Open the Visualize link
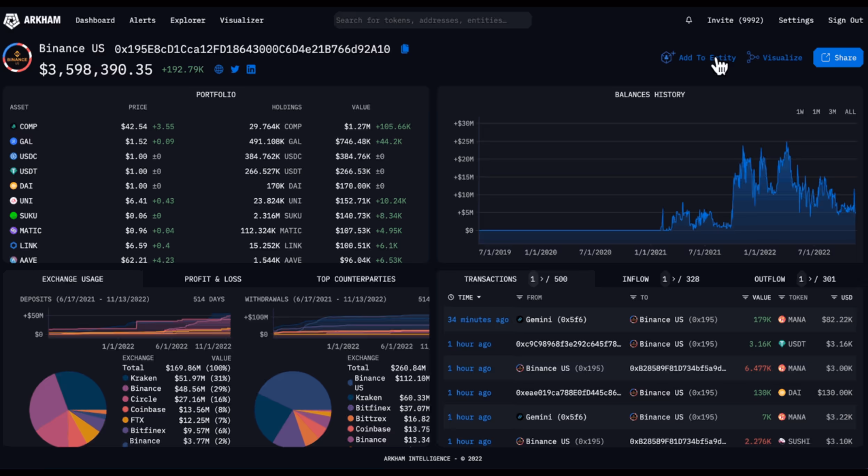 coord(775,58)
